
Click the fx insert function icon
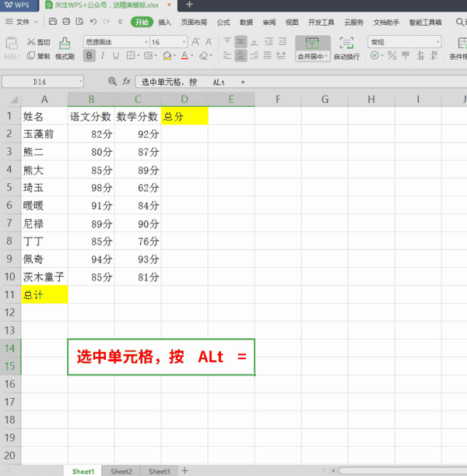pos(126,81)
